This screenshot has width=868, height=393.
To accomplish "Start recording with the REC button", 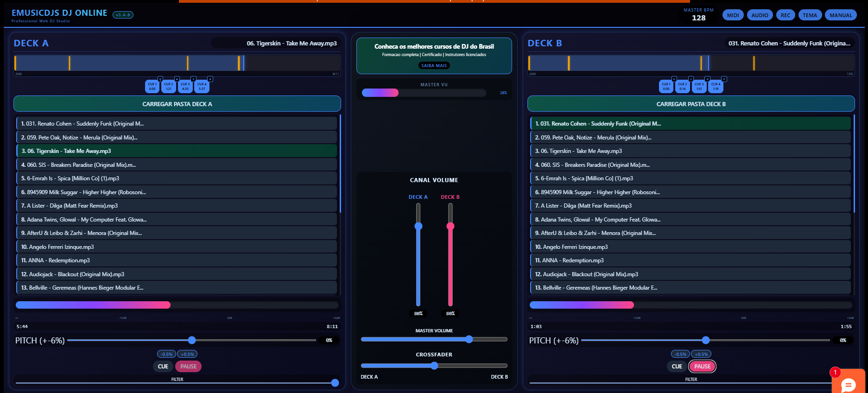I will click(786, 15).
